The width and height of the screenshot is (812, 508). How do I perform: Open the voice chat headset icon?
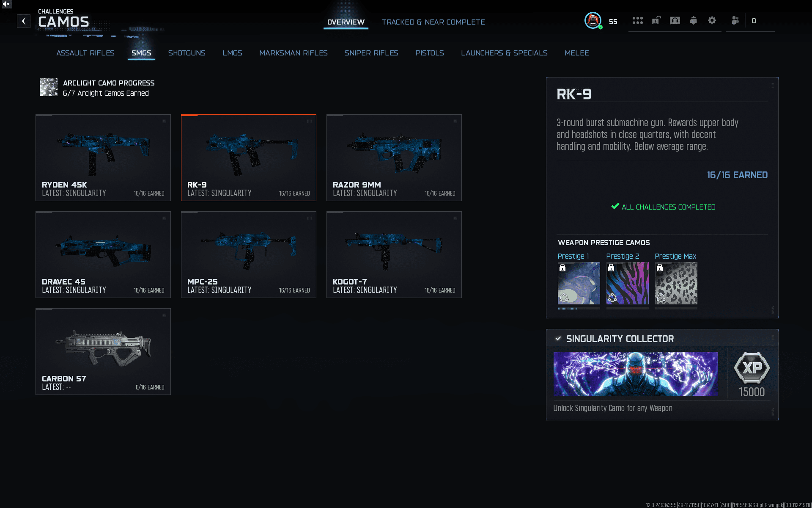click(675, 20)
